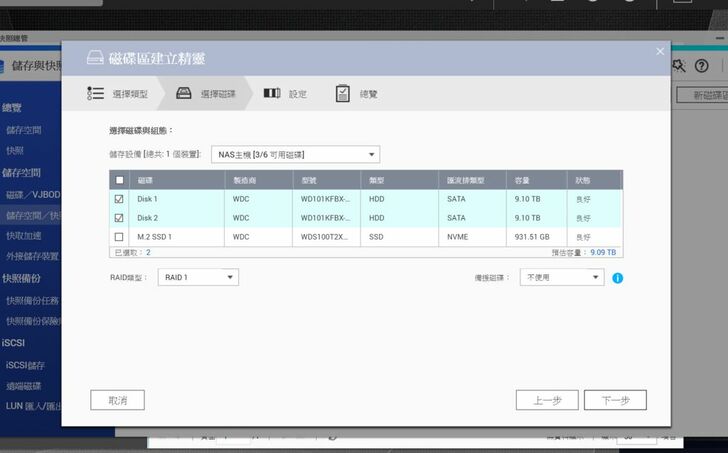Click the 上一步 button
The width and height of the screenshot is (728, 453).
(547, 400)
